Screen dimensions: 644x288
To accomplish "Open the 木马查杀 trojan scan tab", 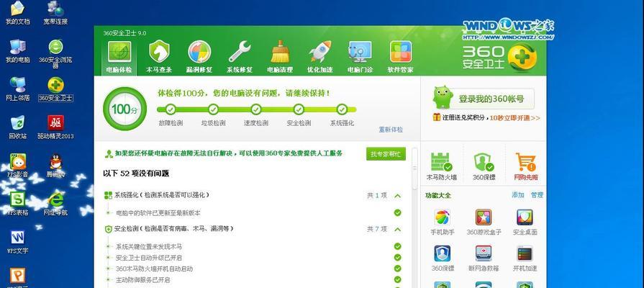I will pos(159,57).
